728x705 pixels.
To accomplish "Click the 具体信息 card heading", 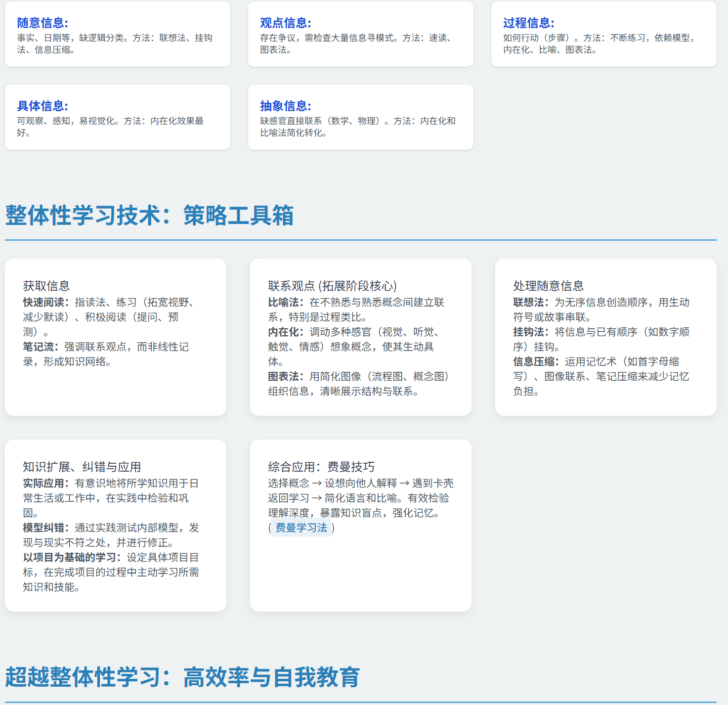I will pos(43,106).
